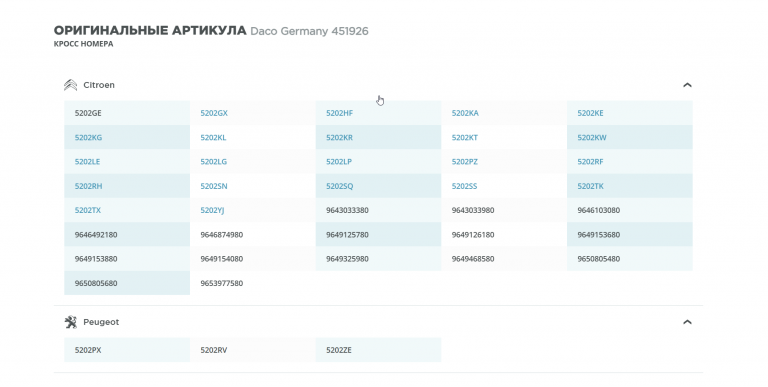
Task: Select cross number 5202RH
Action: click(x=88, y=186)
